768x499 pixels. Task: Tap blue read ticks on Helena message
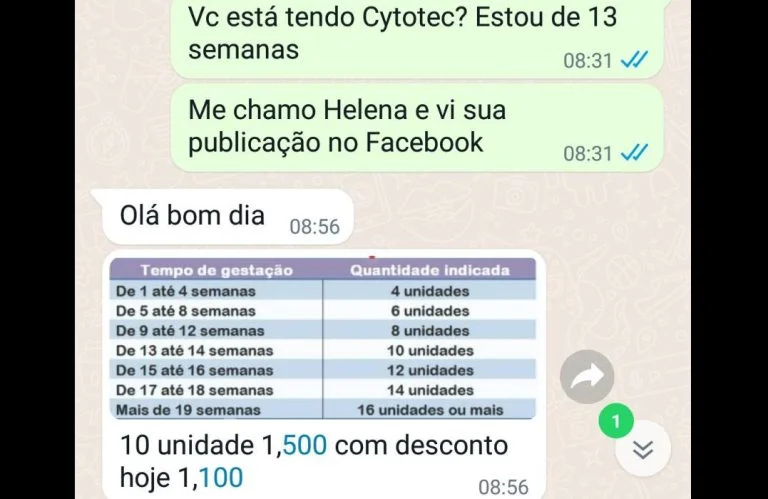click(634, 153)
